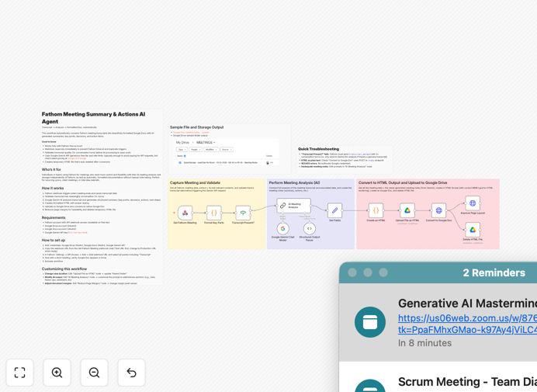Open the us06web.zoom.us meeting link

pos(467,324)
